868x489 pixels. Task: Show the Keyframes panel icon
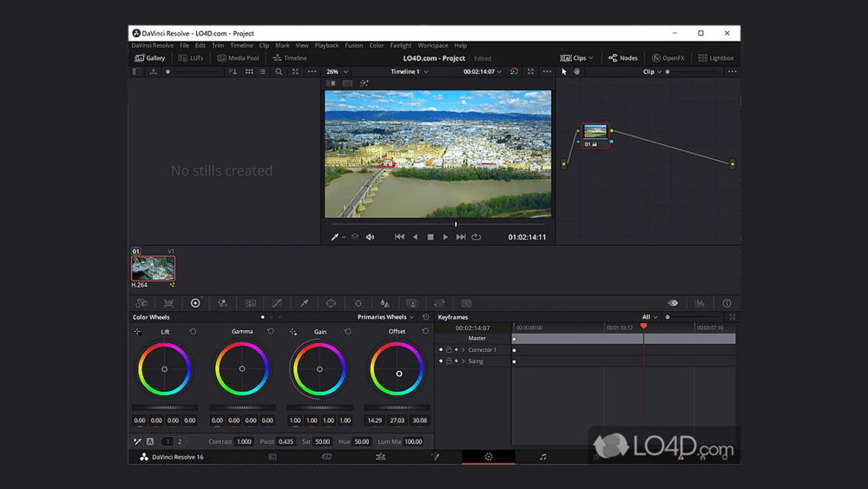(673, 303)
